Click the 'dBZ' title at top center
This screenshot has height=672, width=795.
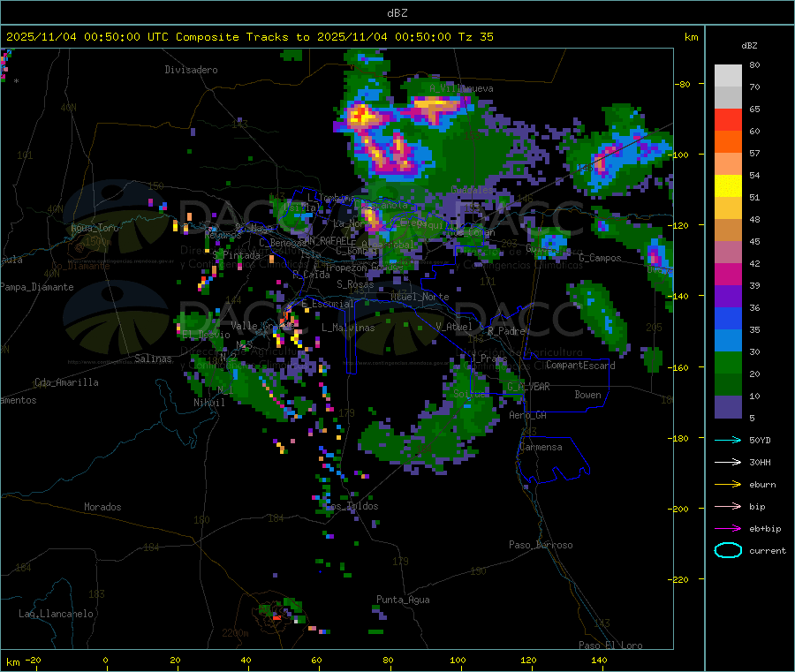[x=397, y=12]
